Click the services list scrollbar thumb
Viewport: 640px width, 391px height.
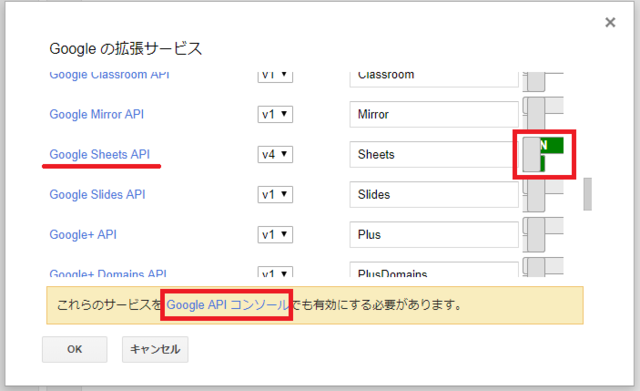(x=587, y=194)
